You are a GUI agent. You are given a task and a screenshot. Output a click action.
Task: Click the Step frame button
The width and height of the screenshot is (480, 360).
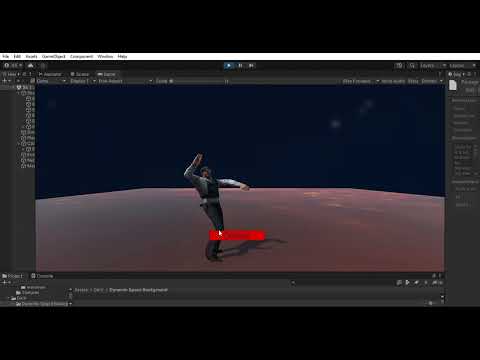(251, 66)
